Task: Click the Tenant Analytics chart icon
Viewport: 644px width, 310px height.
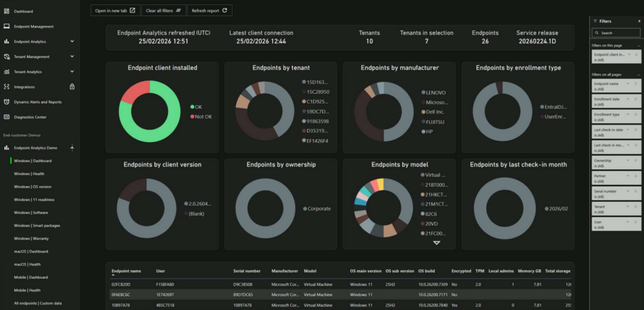Action: [x=6, y=72]
